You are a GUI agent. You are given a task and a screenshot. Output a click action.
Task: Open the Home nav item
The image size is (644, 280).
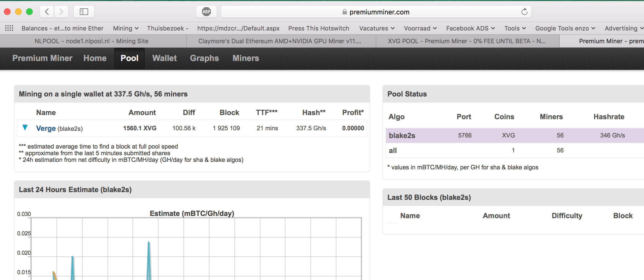click(95, 58)
